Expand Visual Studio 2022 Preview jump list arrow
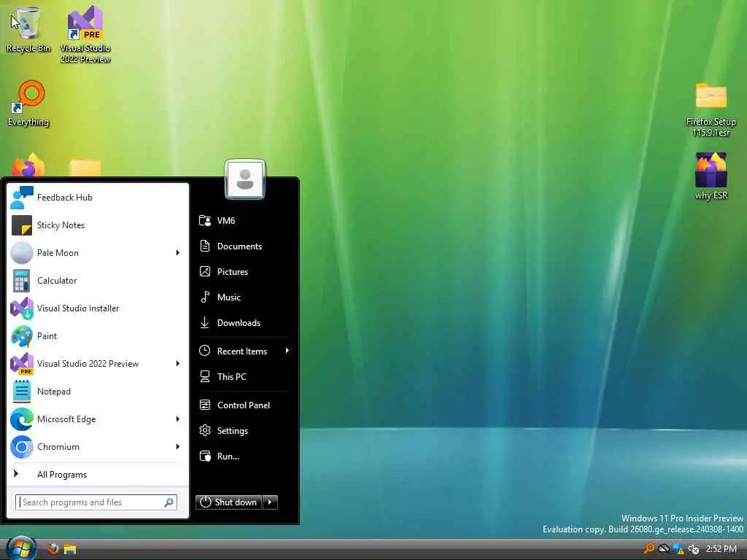 tap(178, 363)
